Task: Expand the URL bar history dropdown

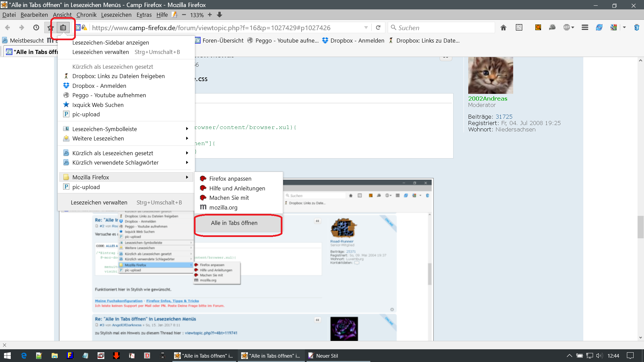Action: pyautogui.click(x=366, y=28)
